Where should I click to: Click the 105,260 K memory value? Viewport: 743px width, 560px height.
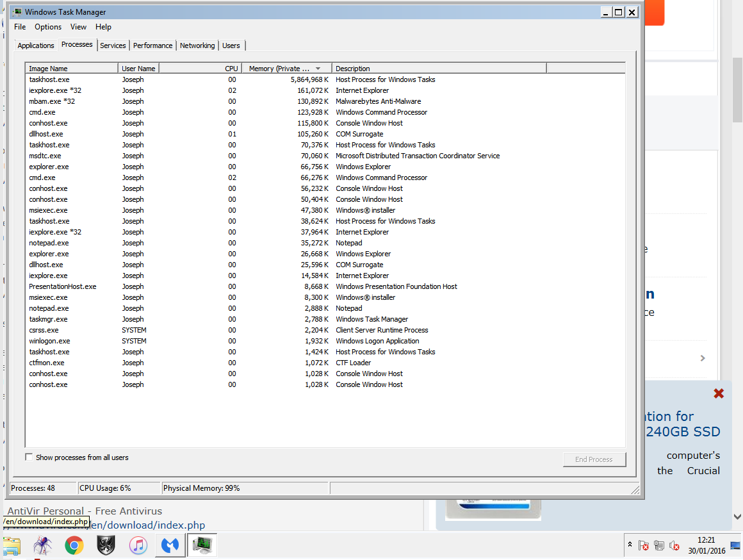(313, 134)
